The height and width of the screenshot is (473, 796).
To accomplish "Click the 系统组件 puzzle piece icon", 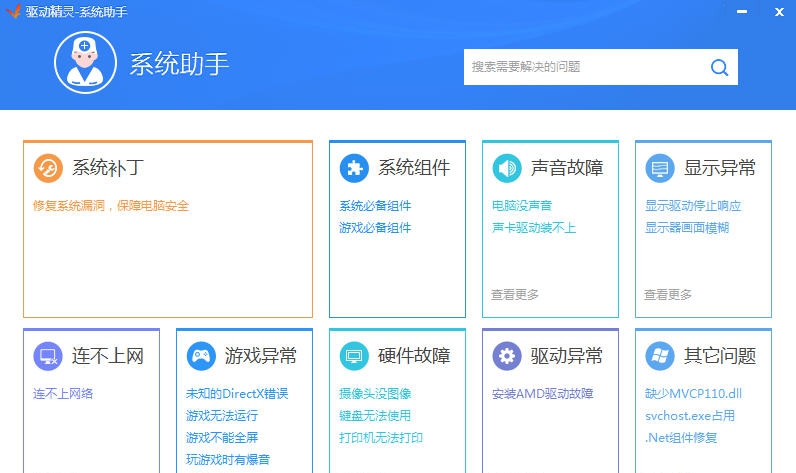I will 354,168.
